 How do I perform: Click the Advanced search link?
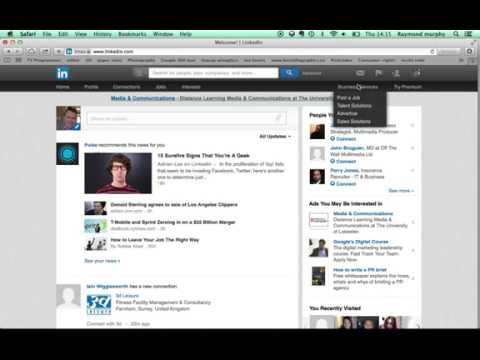(312, 73)
